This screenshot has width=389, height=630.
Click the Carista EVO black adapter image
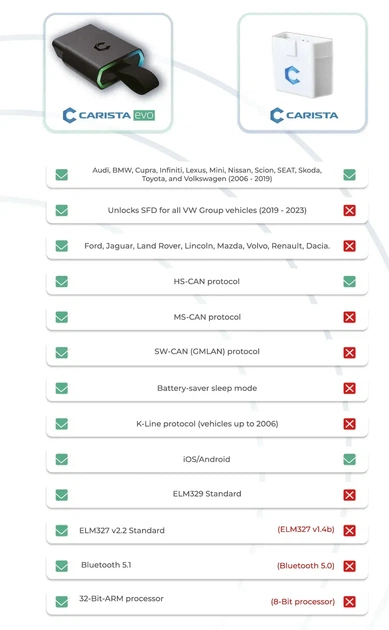[x=106, y=59]
